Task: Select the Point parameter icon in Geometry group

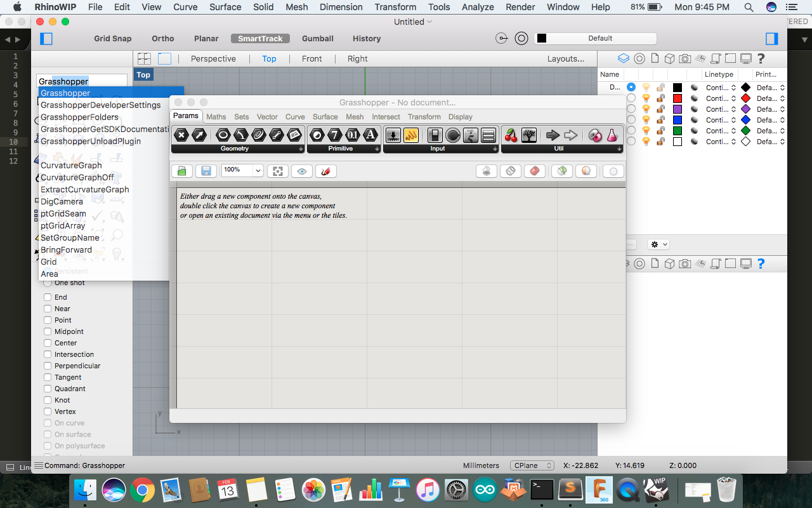Action: click(x=182, y=135)
